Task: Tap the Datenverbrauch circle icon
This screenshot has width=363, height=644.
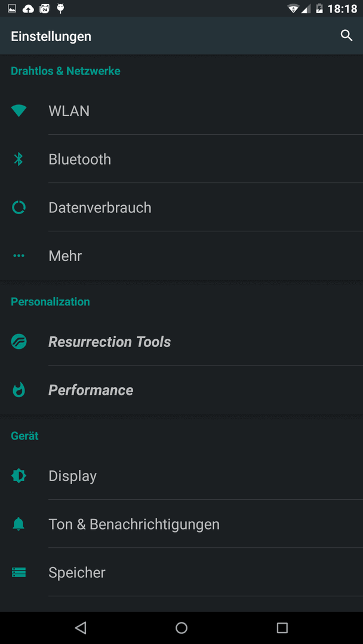Action: coord(19,208)
